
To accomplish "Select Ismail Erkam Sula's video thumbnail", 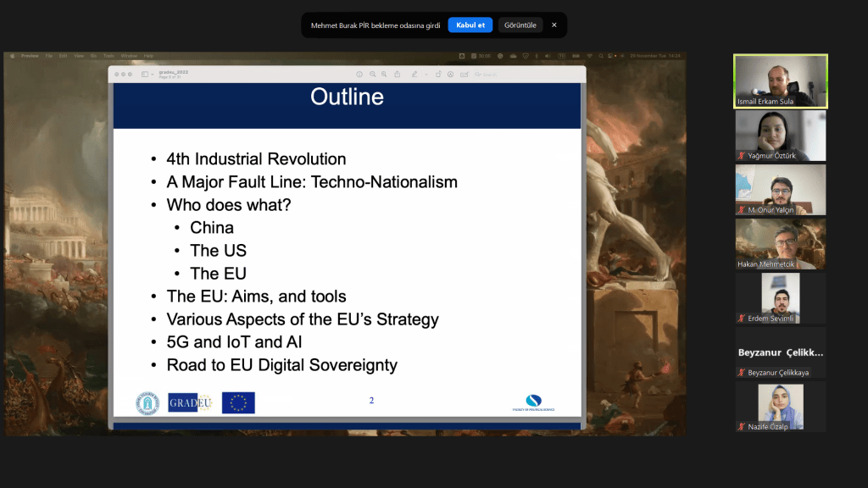I will click(x=780, y=81).
